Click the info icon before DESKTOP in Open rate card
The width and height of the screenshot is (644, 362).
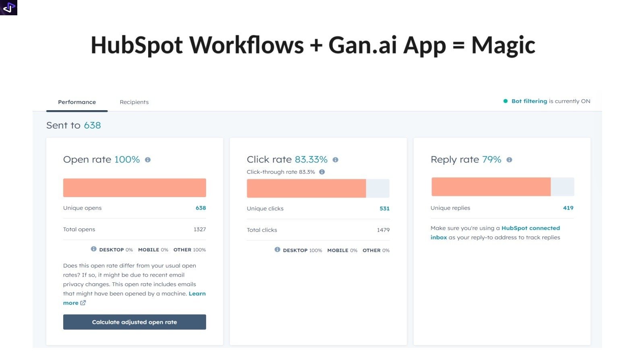pyautogui.click(x=93, y=249)
